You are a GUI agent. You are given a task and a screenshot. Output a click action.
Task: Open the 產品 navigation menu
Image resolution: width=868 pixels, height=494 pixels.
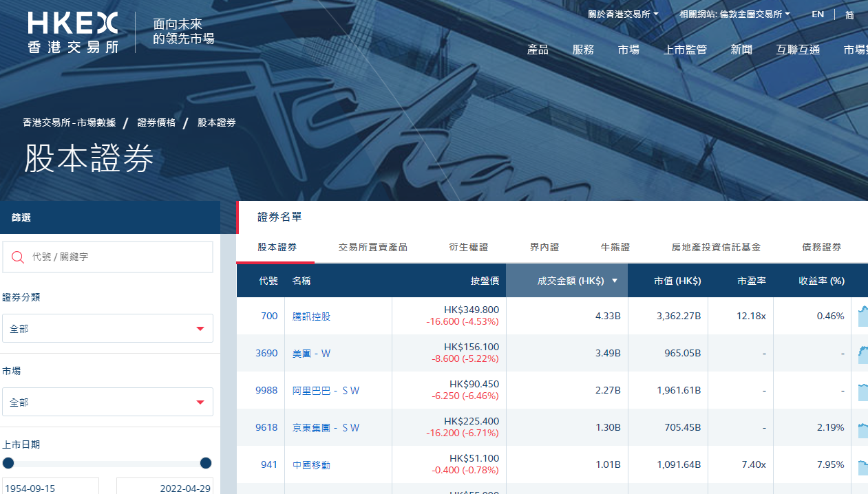pyautogui.click(x=538, y=49)
